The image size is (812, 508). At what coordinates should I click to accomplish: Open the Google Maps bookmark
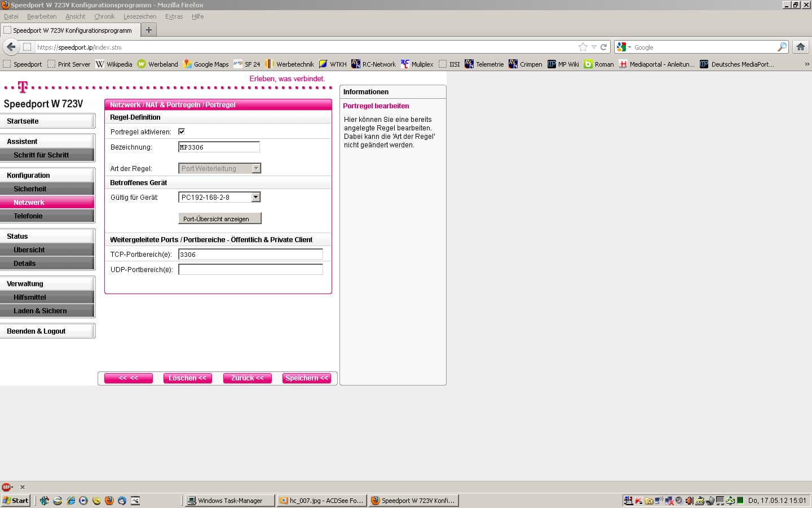pyautogui.click(x=206, y=64)
